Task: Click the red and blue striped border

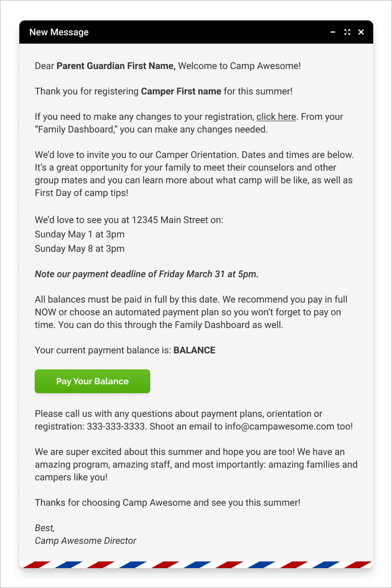Action: click(196, 564)
